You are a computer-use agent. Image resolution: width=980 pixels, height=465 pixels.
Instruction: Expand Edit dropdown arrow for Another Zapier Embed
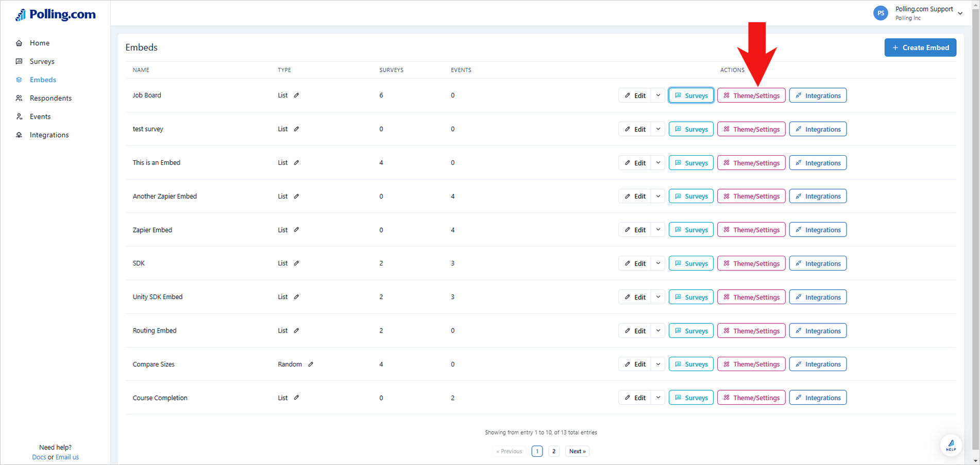658,196
